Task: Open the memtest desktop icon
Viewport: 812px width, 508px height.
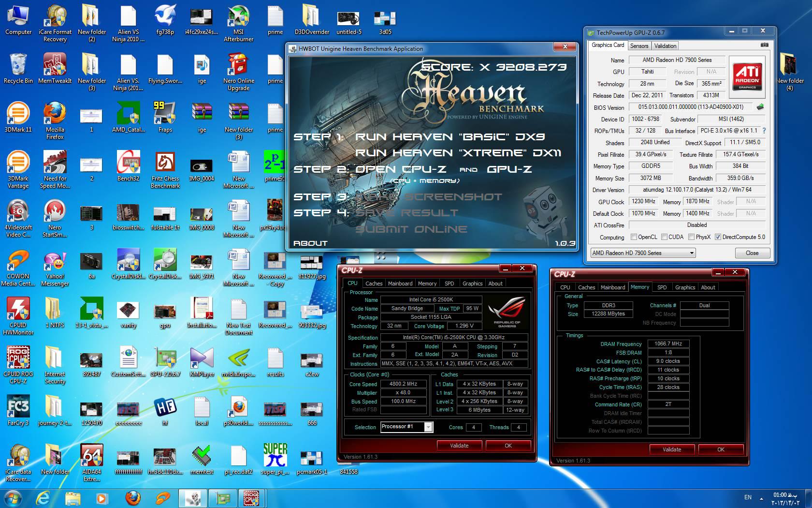Action: pyautogui.click(x=202, y=459)
